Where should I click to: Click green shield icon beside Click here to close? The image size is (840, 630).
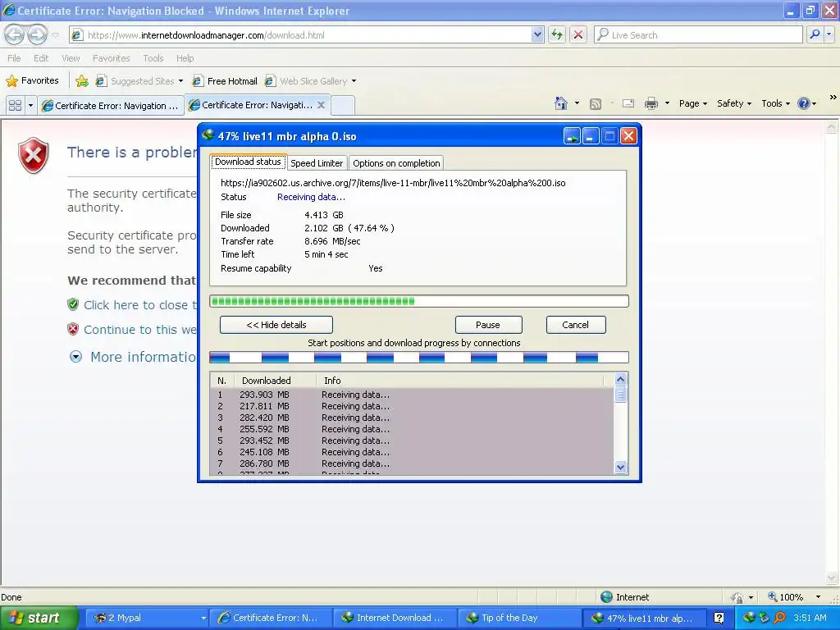coord(73,305)
